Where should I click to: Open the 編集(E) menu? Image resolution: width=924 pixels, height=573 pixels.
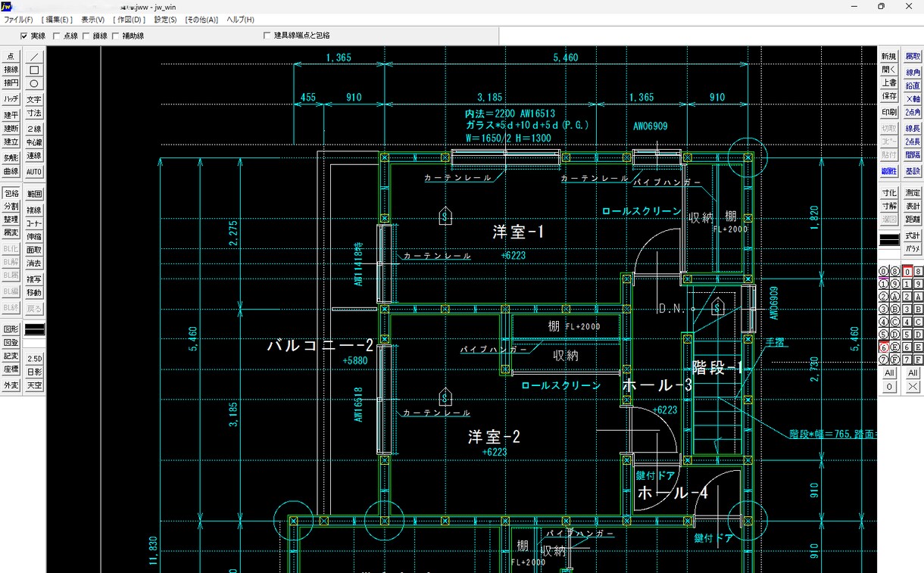pyautogui.click(x=57, y=19)
